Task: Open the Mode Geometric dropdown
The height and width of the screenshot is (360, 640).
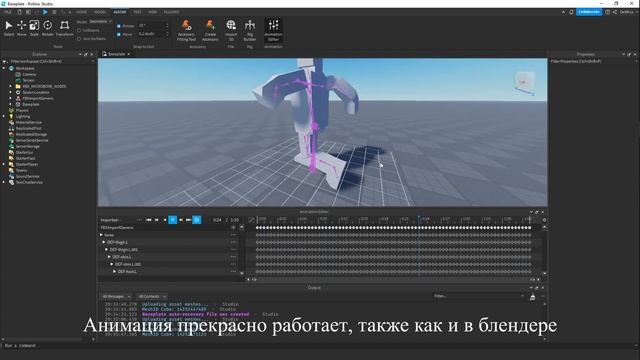Action: pos(100,22)
